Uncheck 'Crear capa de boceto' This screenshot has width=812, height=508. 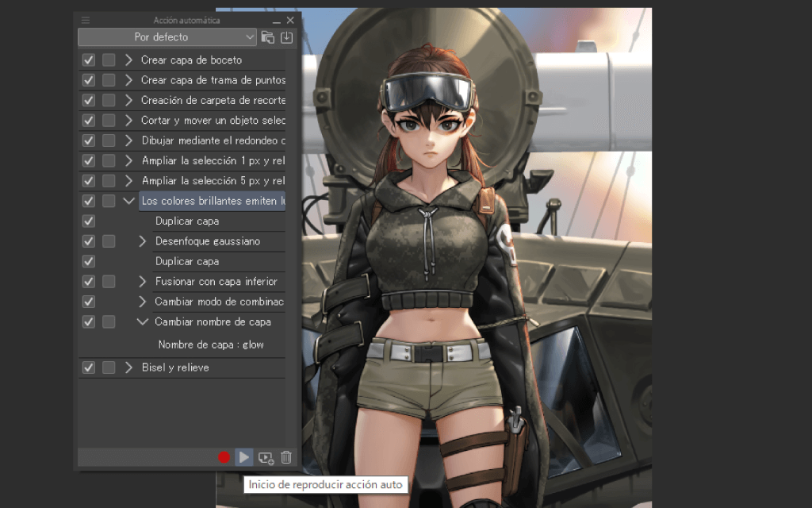87,60
